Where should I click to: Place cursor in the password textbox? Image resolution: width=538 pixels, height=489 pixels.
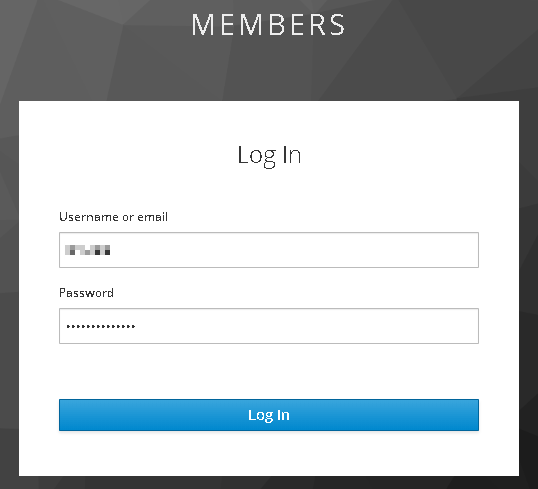pyautogui.click(x=269, y=326)
